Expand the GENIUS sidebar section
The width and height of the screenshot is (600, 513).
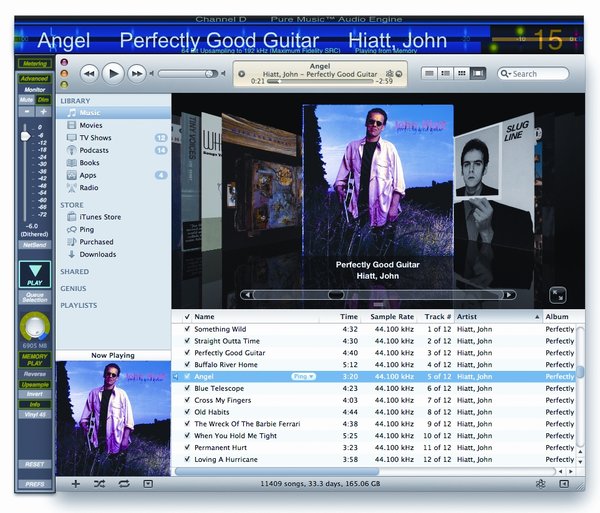point(73,288)
